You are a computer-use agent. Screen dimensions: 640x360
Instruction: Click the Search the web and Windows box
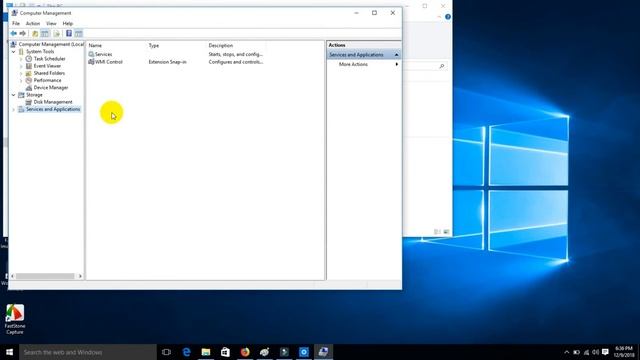point(88,352)
